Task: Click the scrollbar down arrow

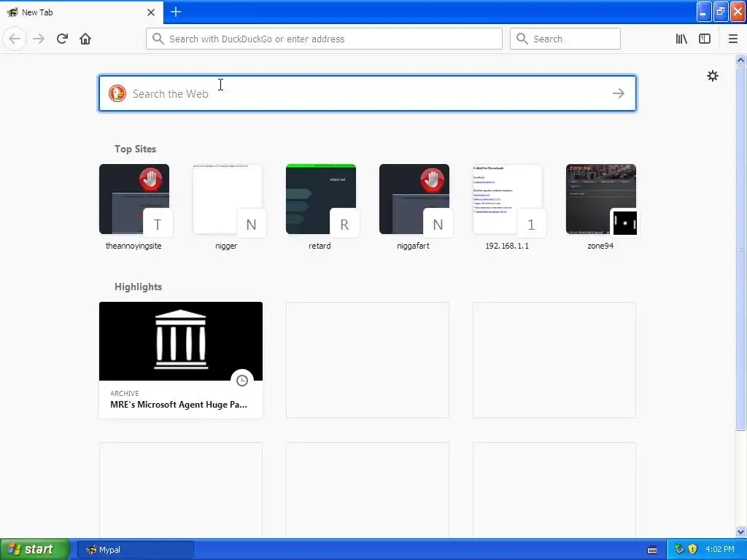Action: [741, 532]
